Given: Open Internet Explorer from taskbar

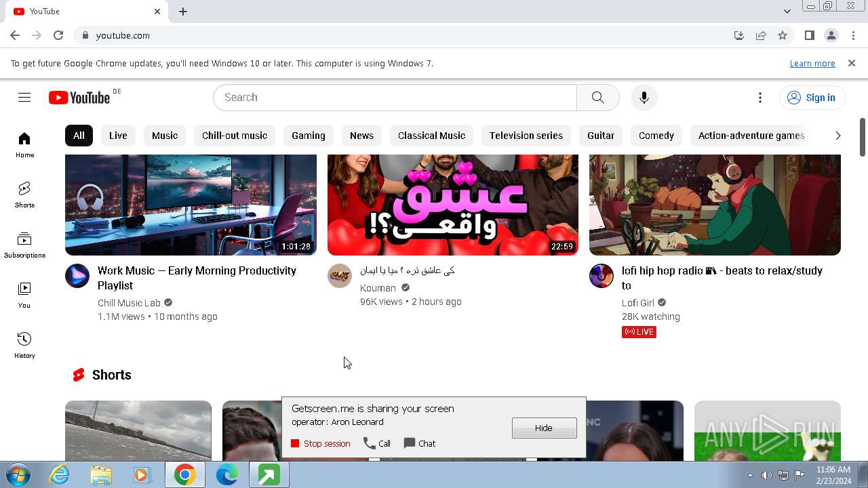Looking at the screenshot, I should [x=60, y=475].
